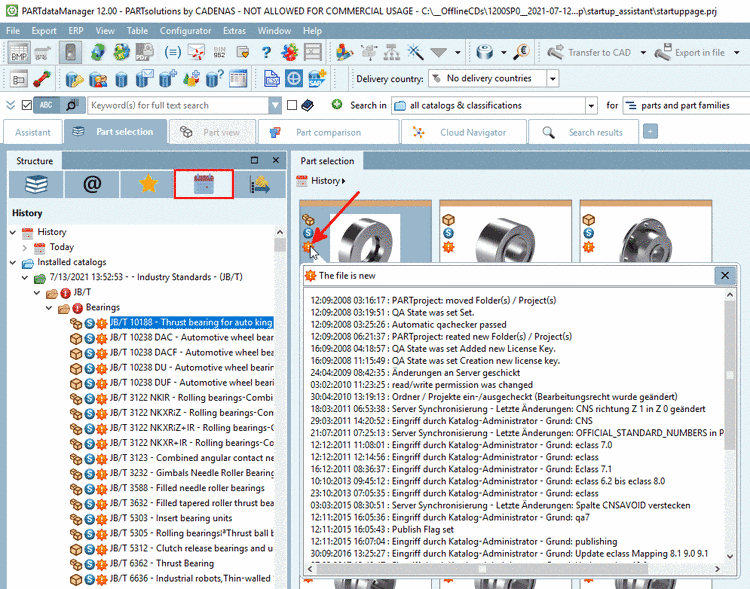Click the Transfer to CAD button
This screenshot has height=589, width=750.
589,53
